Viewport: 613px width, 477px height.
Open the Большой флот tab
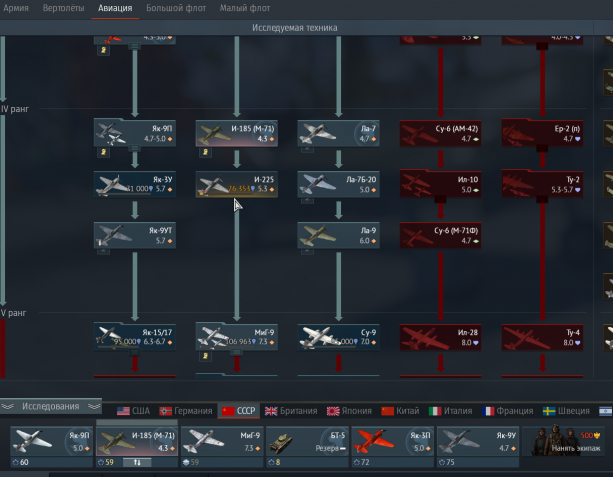176,8
